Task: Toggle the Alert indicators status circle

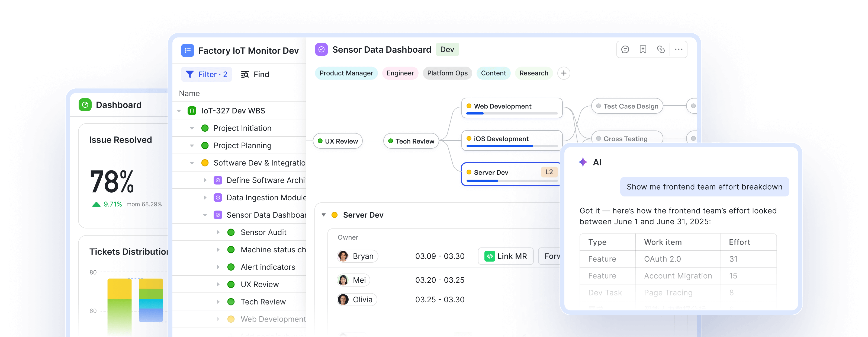Action: [x=231, y=267]
